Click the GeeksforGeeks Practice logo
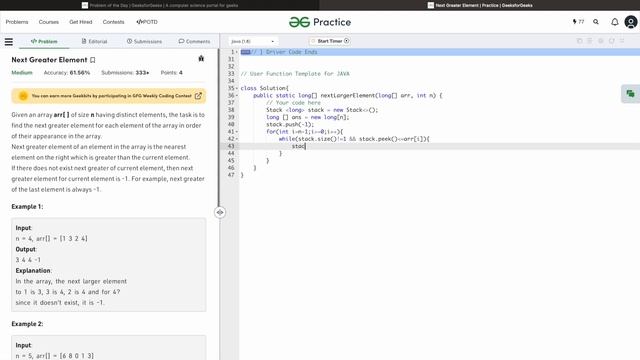 point(320,22)
